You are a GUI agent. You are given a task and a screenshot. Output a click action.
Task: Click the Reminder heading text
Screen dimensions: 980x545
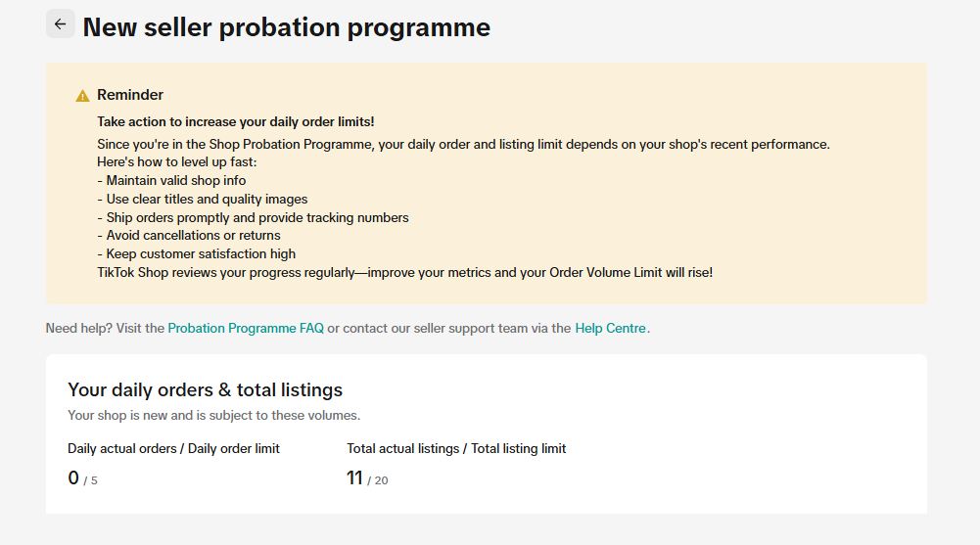(130, 95)
